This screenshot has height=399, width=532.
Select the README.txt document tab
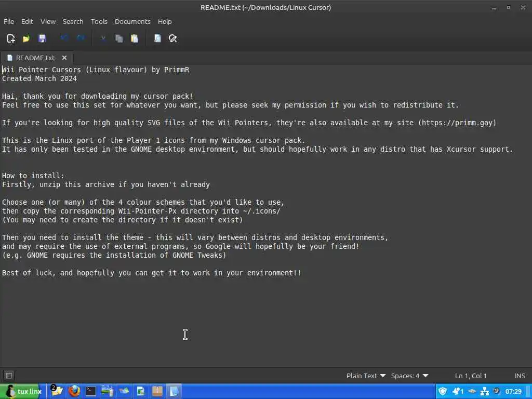click(x=35, y=58)
